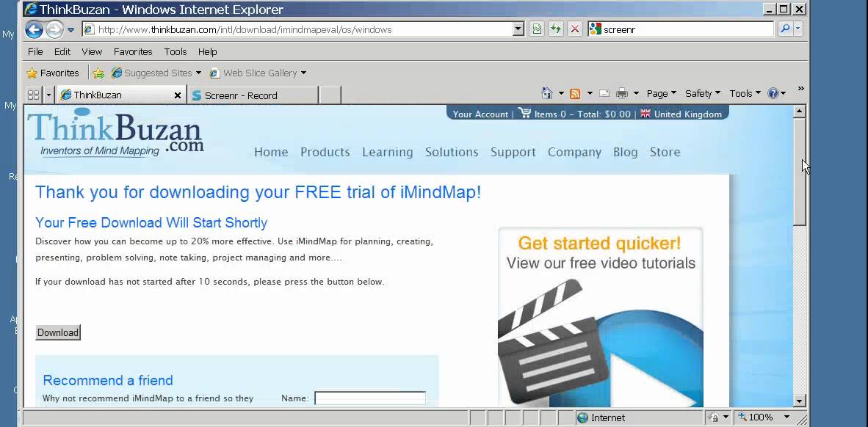Close the ThinkBuzan tab

(x=178, y=95)
